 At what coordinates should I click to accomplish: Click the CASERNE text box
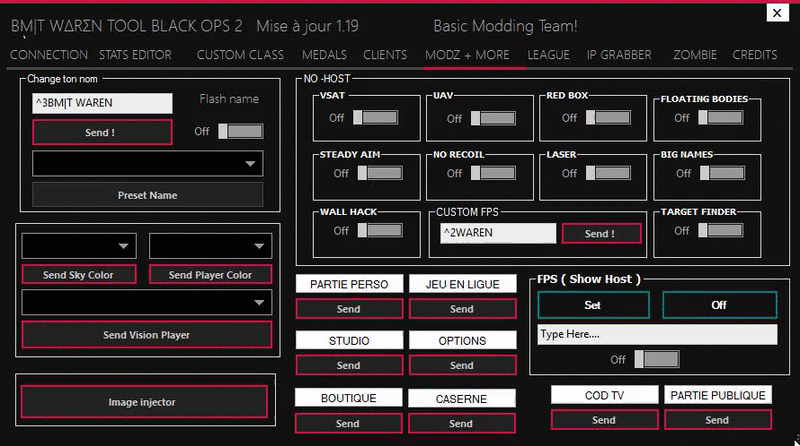[461, 399]
